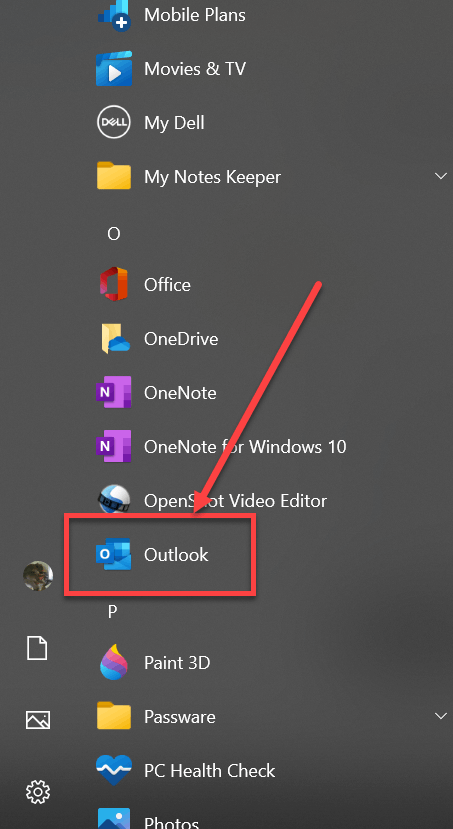Click the My Dell round logo icon
The height and width of the screenshot is (829, 453).
click(x=114, y=123)
